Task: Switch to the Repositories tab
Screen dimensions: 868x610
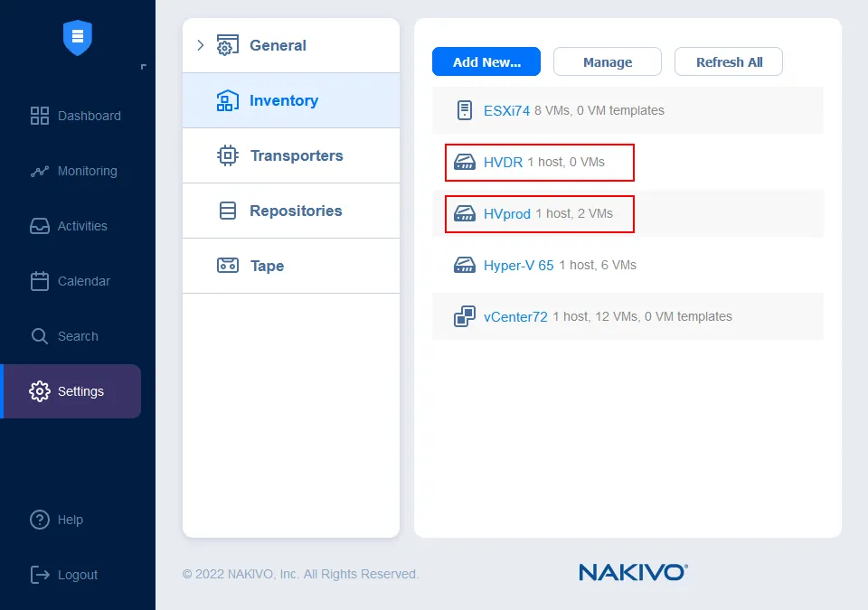Action: click(295, 211)
